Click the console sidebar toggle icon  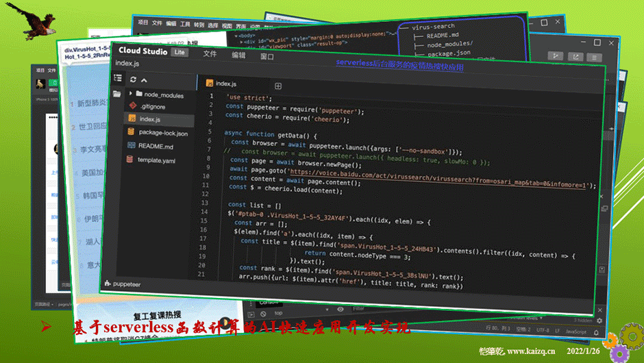pos(251,314)
